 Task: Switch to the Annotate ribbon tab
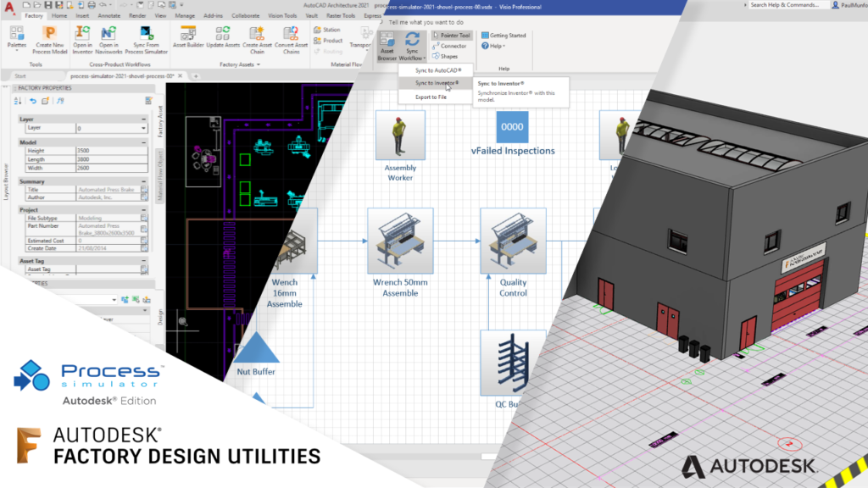[107, 15]
